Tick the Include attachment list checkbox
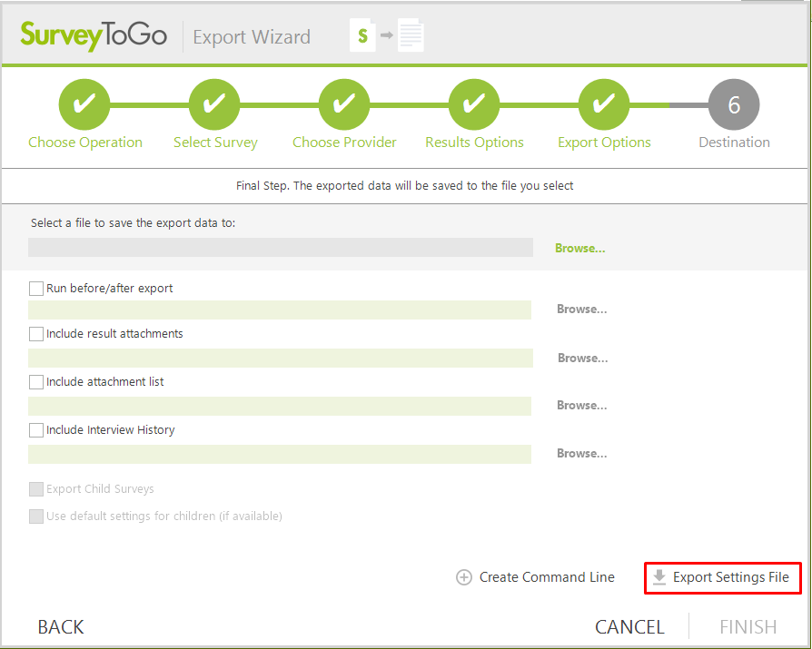Viewport: 812px width, 649px height. (36, 382)
